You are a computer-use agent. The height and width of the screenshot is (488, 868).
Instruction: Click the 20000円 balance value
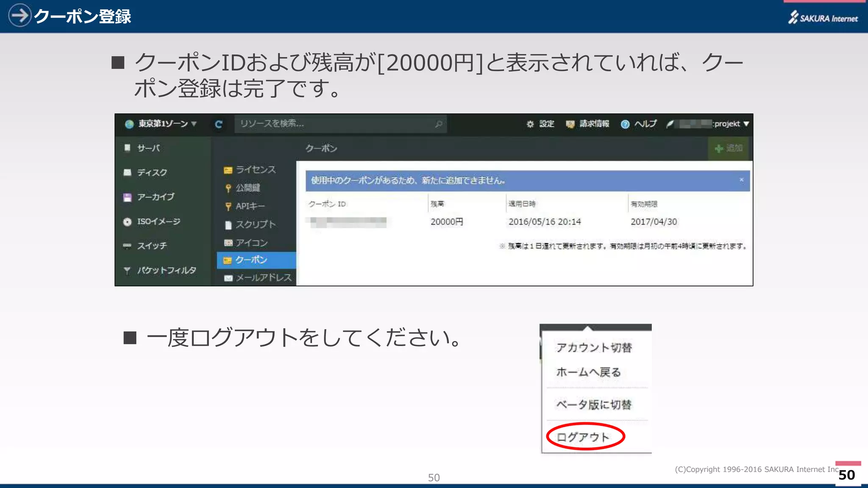tap(447, 222)
